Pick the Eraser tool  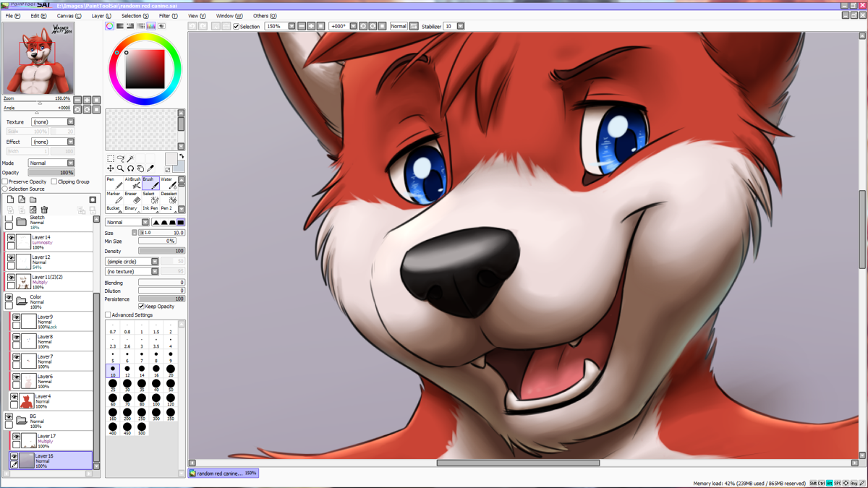click(131, 197)
